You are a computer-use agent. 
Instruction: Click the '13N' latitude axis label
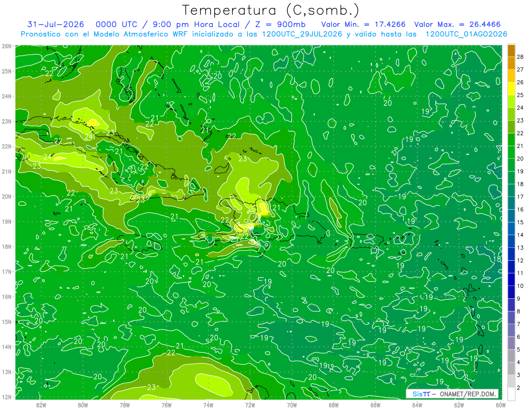click(7, 372)
